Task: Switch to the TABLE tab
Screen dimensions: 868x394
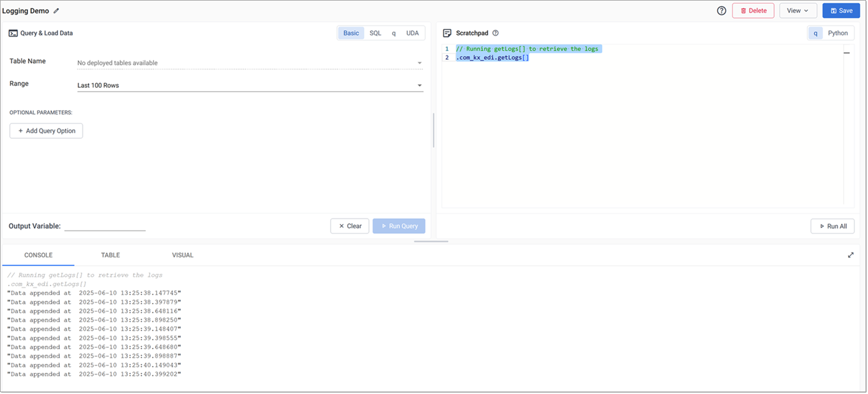Action: [x=110, y=254]
